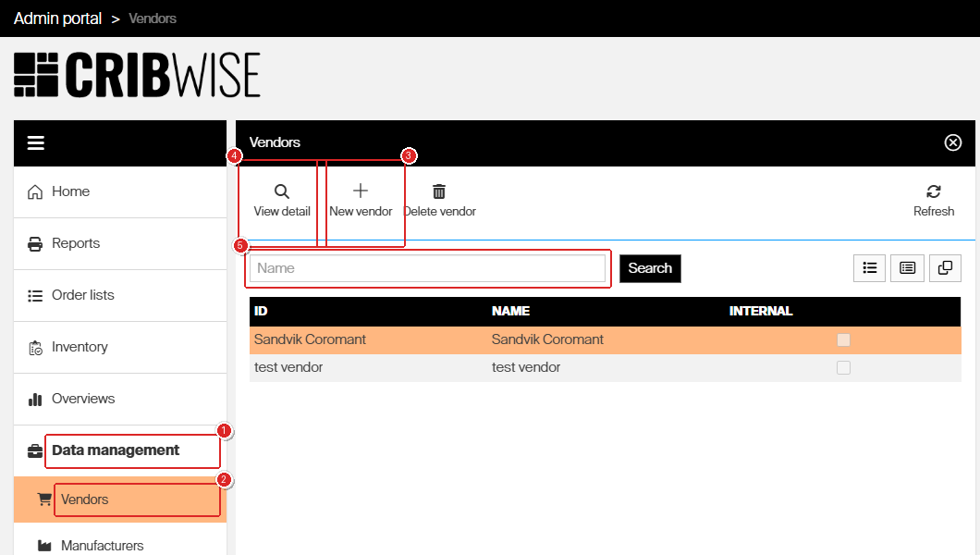Screen dimensions: 980x555
Task: Click the Admin portal breadcrumb link
Action: click(x=57, y=18)
